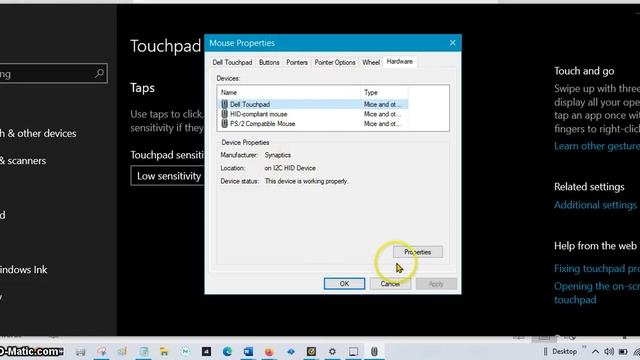Open device Properties button
The image size is (640, 360).
[418, 252]
